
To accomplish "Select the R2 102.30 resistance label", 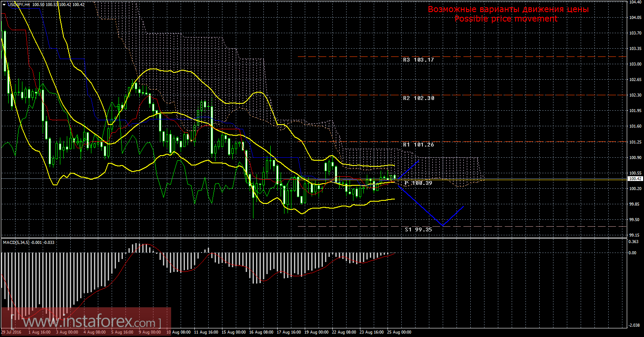I will (x=419, y=98).
